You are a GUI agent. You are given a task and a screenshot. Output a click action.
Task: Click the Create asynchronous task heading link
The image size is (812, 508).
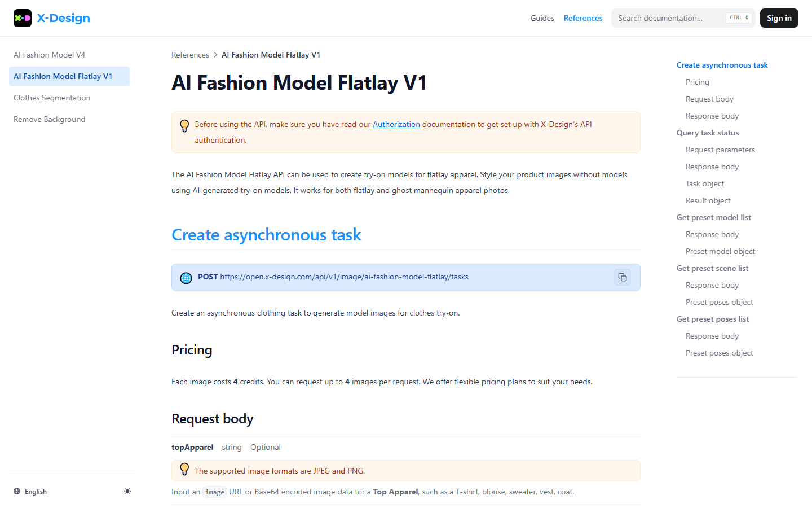(266, 235)
